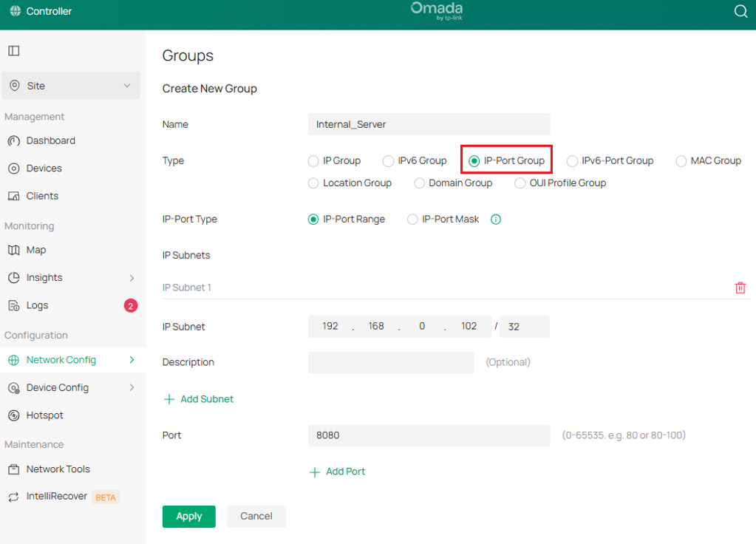Open the Logs menu item

(37, 305)
